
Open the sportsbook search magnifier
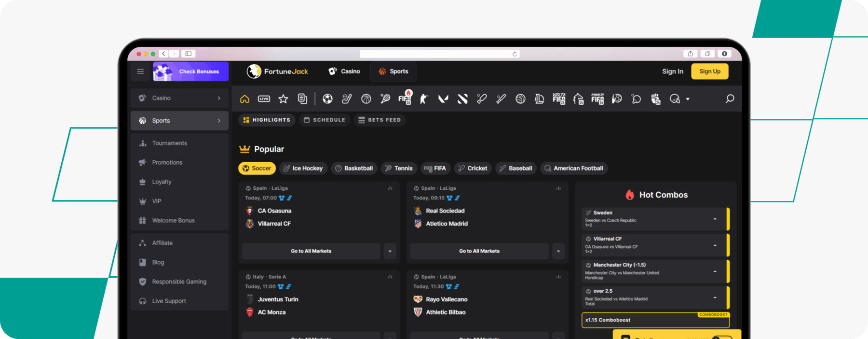point(730,99)
